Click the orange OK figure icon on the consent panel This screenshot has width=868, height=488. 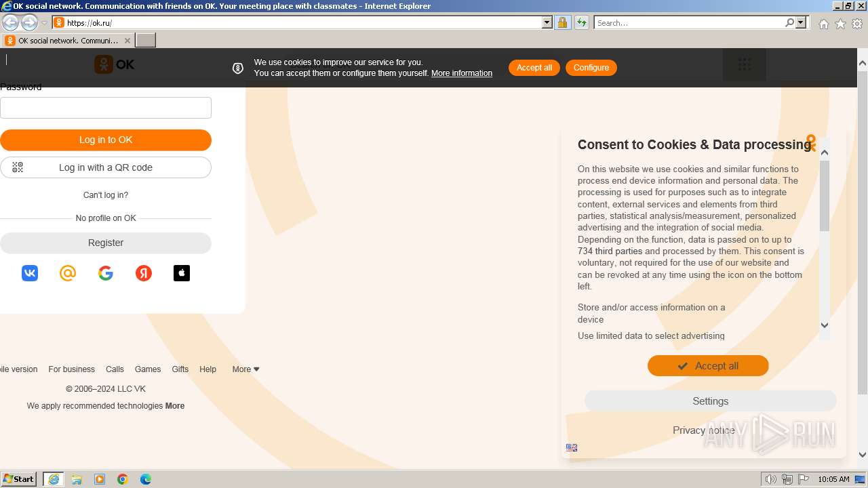812,143
